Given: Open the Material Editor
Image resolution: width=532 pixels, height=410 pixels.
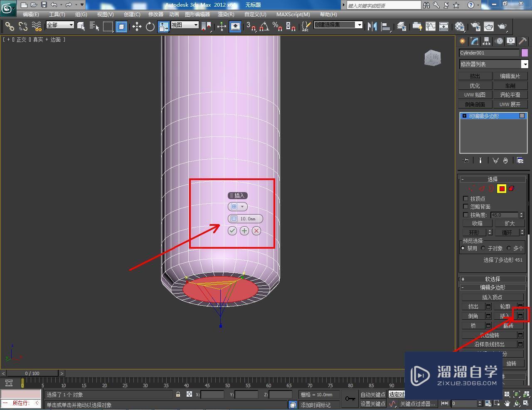Looking at the screenshot, I should 459,27.
